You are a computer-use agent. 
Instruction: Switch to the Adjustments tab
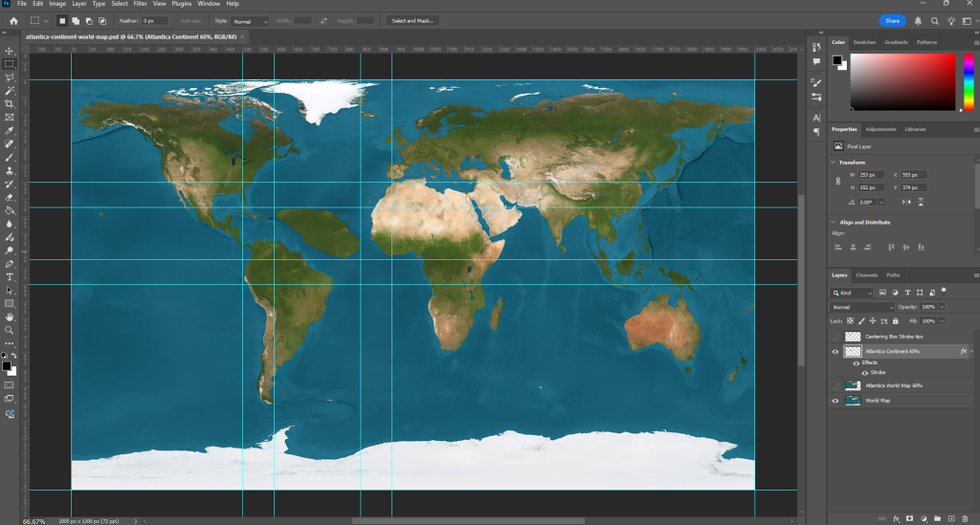click(880, 129)
